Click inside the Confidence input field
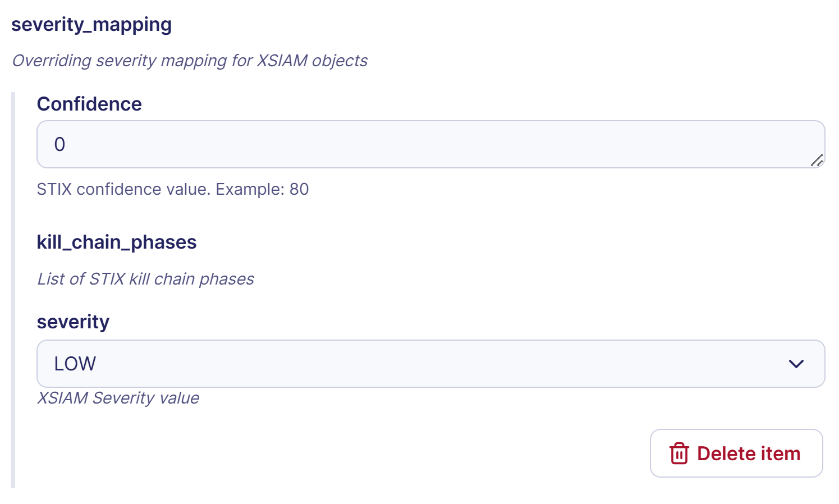The image size is (839, 504). click(337, 144)
